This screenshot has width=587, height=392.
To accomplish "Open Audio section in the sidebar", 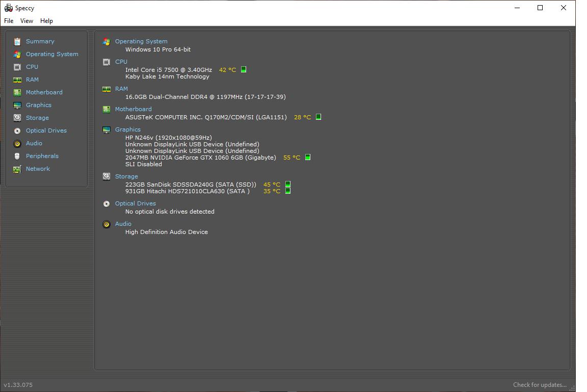I will click(x=34, y=143).
